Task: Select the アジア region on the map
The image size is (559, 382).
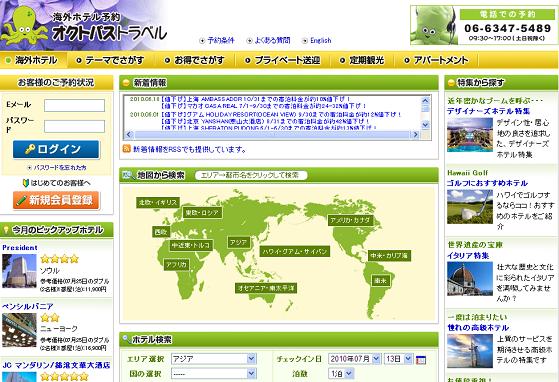Action: 238,243
